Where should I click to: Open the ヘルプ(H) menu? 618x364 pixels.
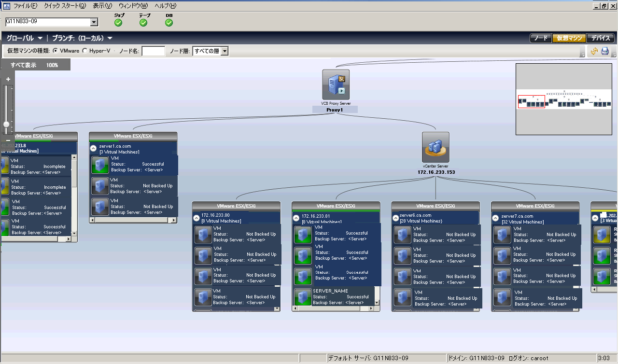click(x=166, y=6)
